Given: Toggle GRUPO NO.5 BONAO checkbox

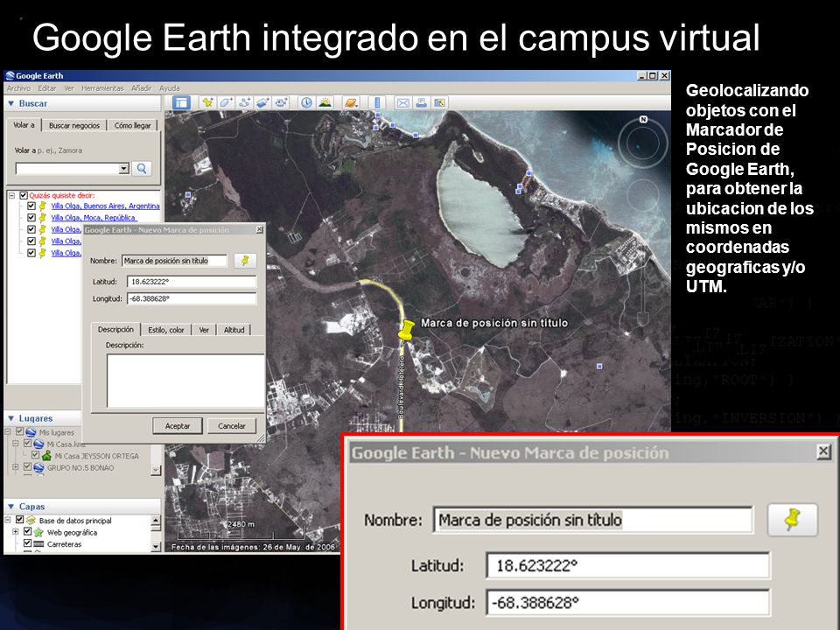Looking at the screenshot, I should coord(27,467).
